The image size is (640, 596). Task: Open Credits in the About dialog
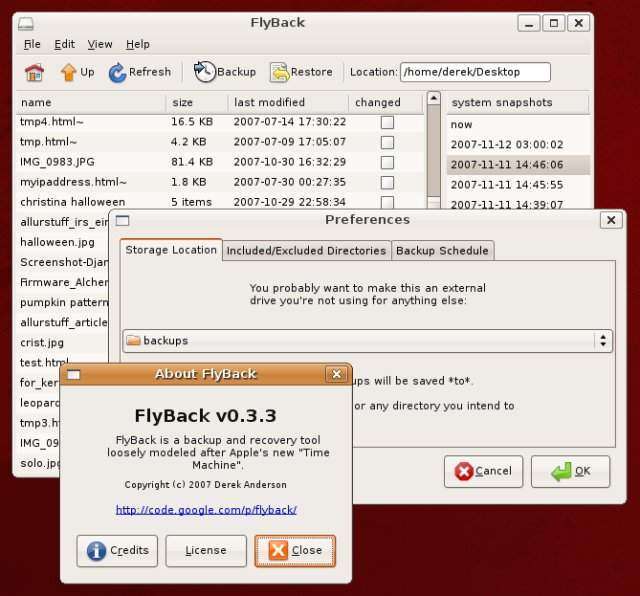click(x=117, y=551)
